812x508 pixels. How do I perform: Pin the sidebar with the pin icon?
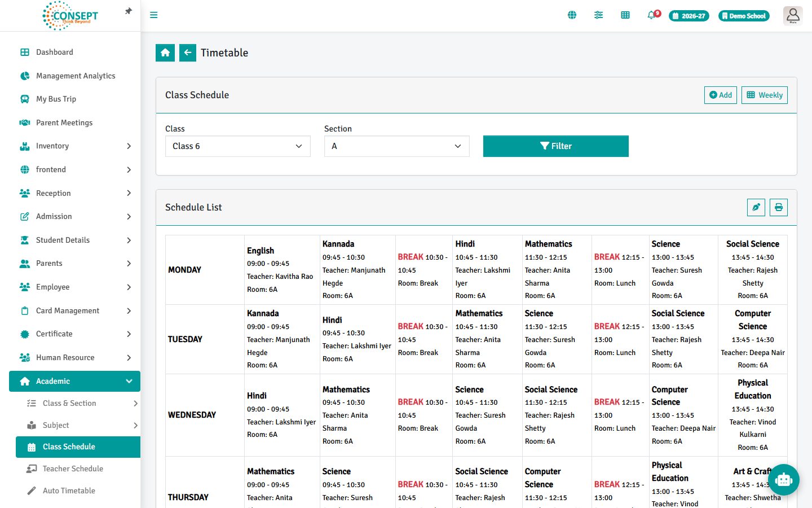coord(129,11)
